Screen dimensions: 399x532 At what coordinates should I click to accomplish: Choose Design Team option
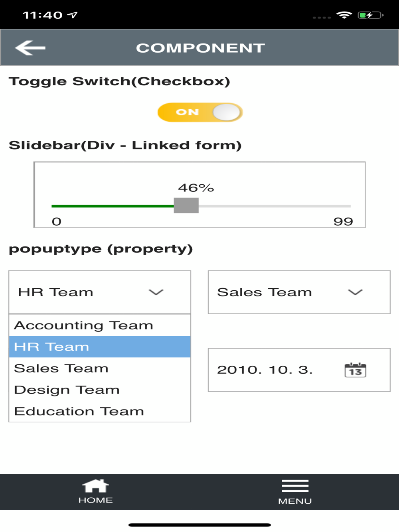67,390
